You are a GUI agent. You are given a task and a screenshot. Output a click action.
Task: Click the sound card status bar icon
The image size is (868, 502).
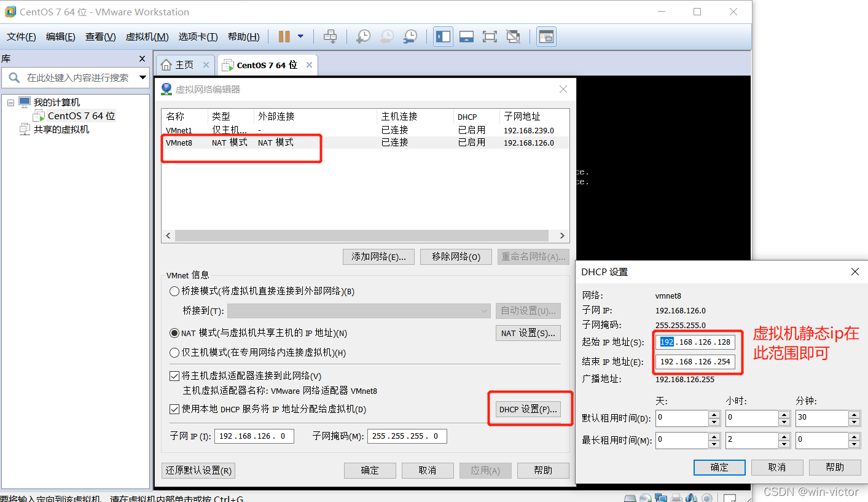click(692, 498)
